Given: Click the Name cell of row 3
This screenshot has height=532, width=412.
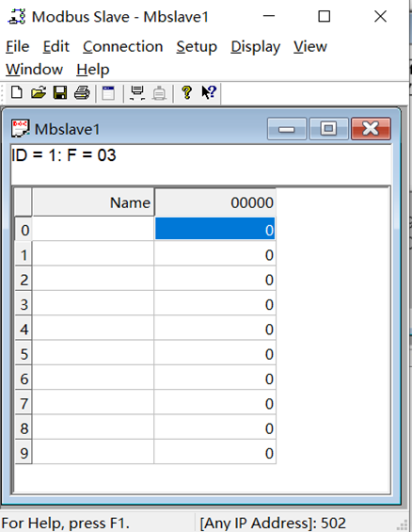Looking at the screenshot, I should (x=93, y=303).
